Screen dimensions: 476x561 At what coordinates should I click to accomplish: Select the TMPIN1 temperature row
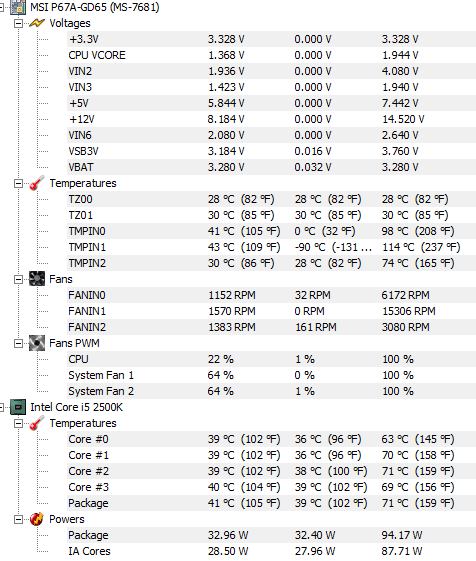click(x=271, y=247)
